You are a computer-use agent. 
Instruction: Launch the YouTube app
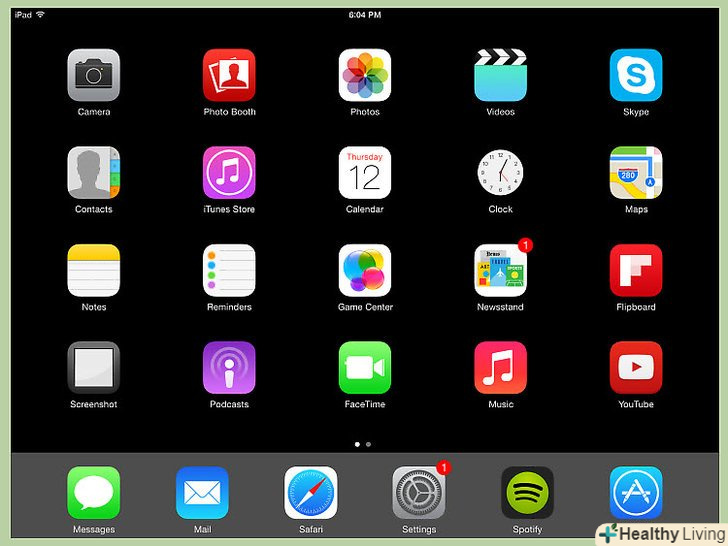pos(636,368)
